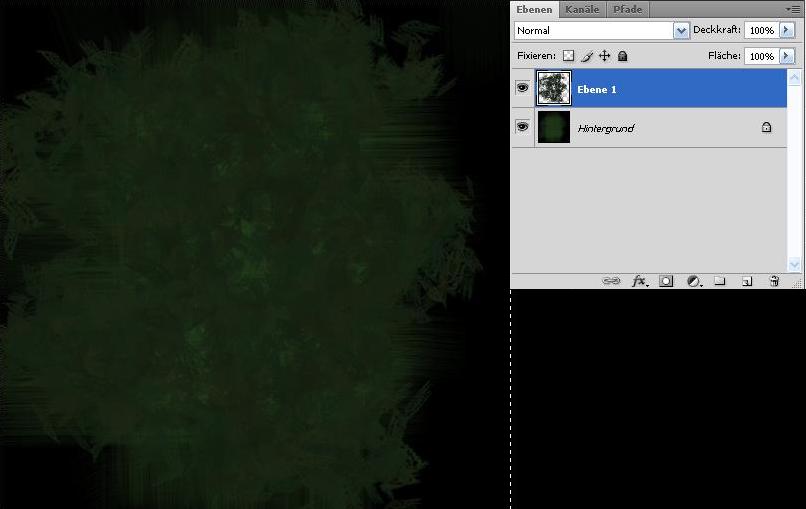This screenshot has width=806, height=509.
Task: Create a new layer
Action: (747, 281)
